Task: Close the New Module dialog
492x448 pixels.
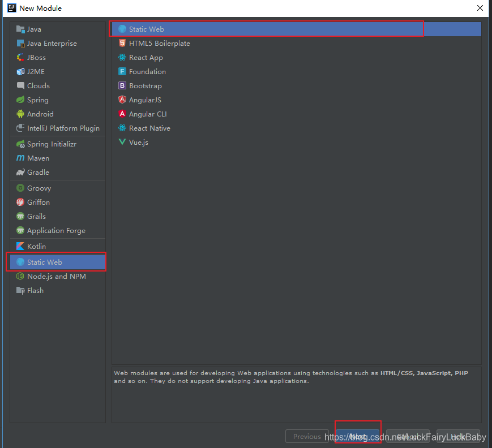Action: (480, 8)
